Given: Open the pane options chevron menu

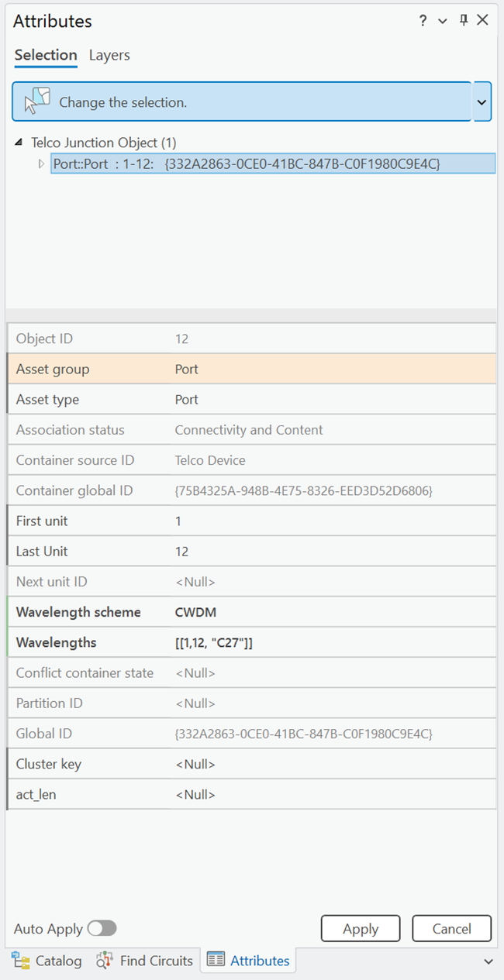Looking at the screenshot, I should 443,21.
